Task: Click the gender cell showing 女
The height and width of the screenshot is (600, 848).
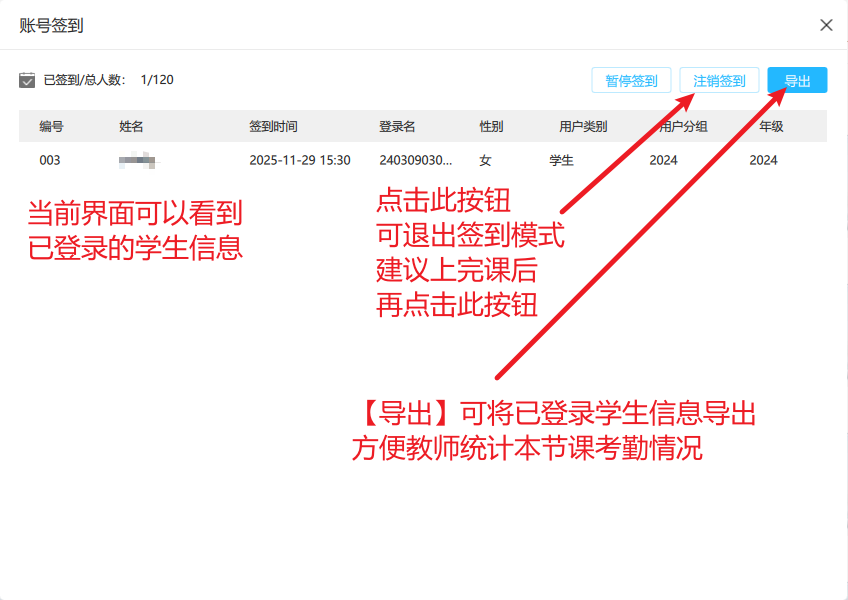Action: pyautogui.click(x=486, y=160)
